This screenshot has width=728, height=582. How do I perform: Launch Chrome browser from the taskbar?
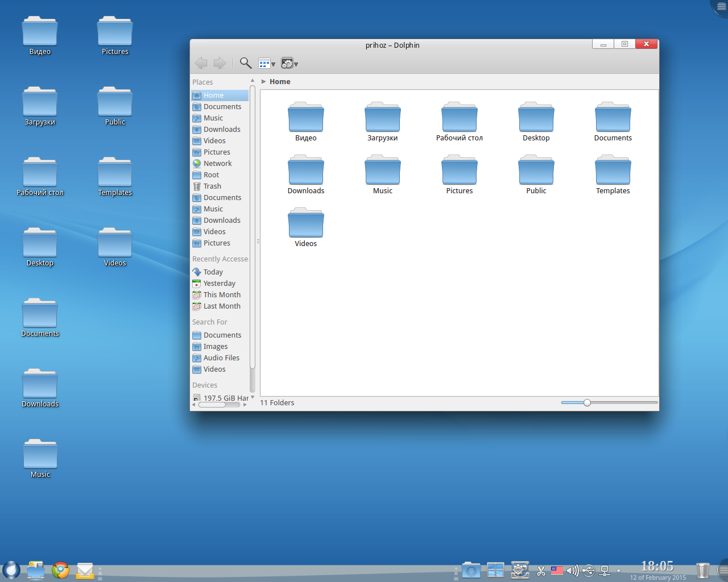60,570
